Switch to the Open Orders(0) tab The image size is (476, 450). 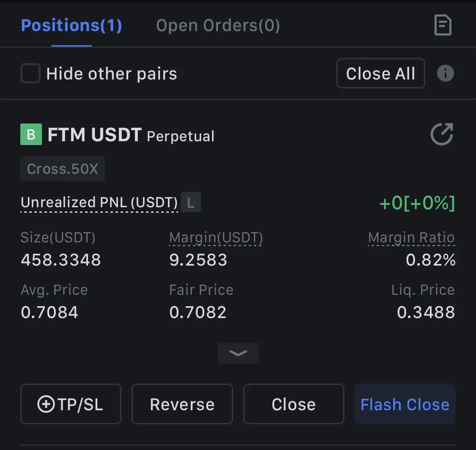(218, 25)
